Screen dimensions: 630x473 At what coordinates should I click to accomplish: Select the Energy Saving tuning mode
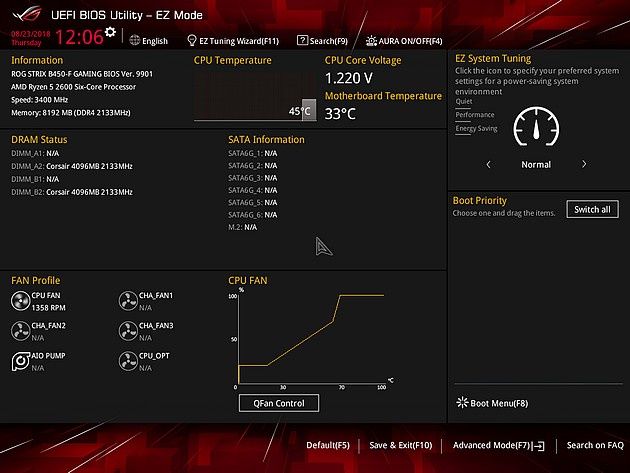[476, 129]
